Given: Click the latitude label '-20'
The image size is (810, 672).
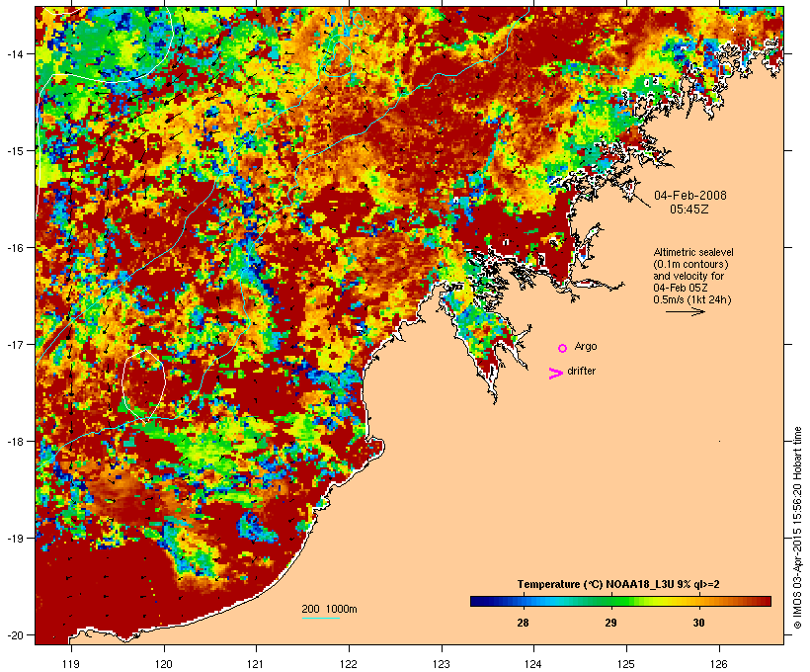Looking at the screenshot, I should tap(15, 635).
